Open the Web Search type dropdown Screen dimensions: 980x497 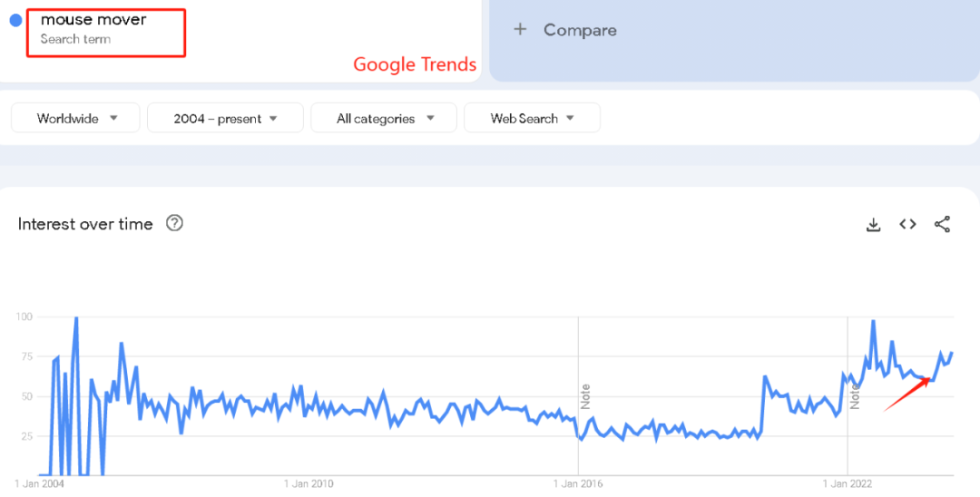[x=532, y=118]
